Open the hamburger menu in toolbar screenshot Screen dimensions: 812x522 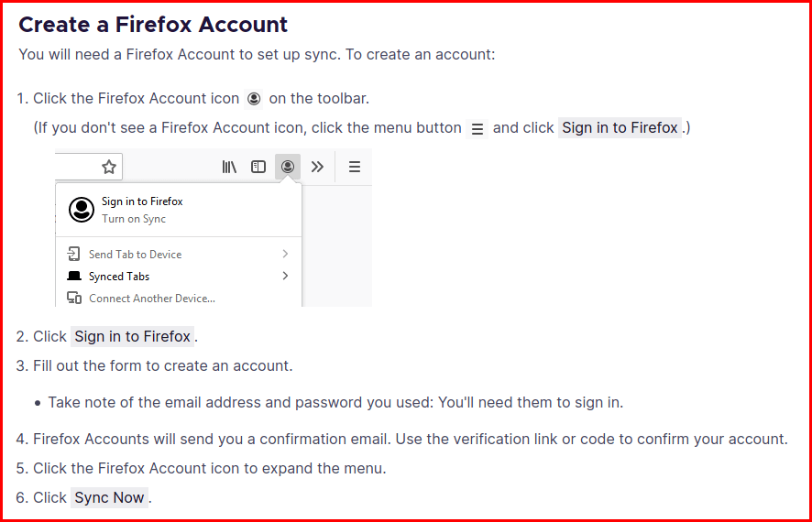tap(354, 167)
